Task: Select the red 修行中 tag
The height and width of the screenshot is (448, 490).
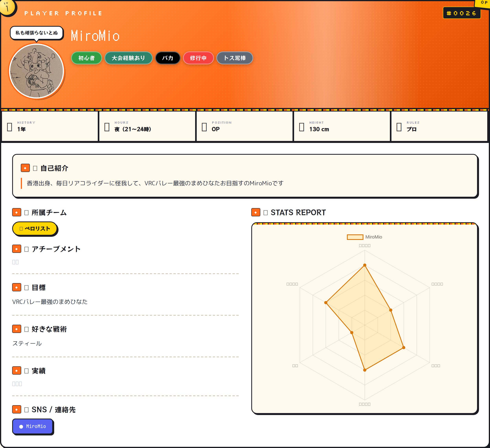Action: click(198, 58)
